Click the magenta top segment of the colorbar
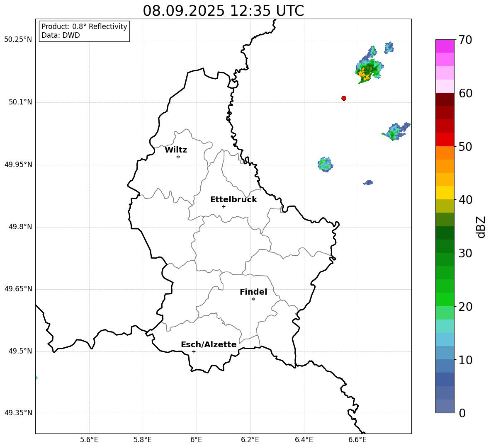Image resolution: width=491 pixels, height=448 pixels. point(445,46)
